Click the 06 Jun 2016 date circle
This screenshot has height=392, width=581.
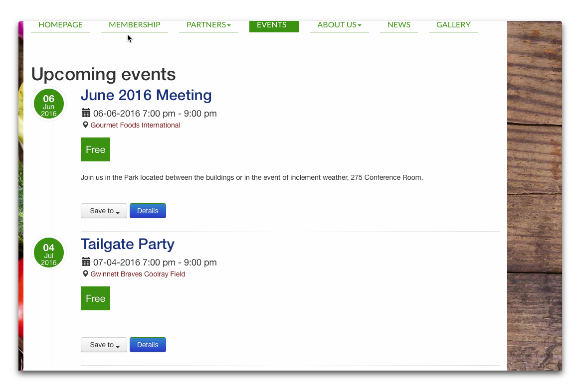tap(49, 104)
